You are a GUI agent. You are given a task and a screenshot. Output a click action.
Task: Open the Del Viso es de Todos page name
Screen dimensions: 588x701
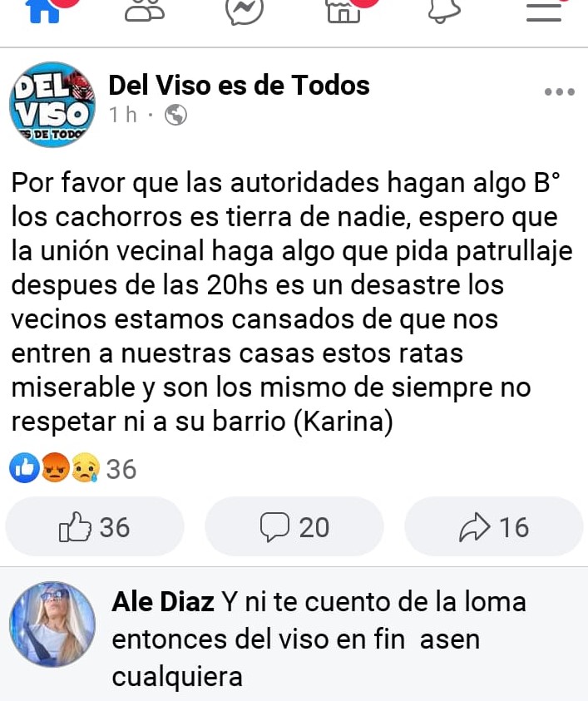tap(239, 85)
